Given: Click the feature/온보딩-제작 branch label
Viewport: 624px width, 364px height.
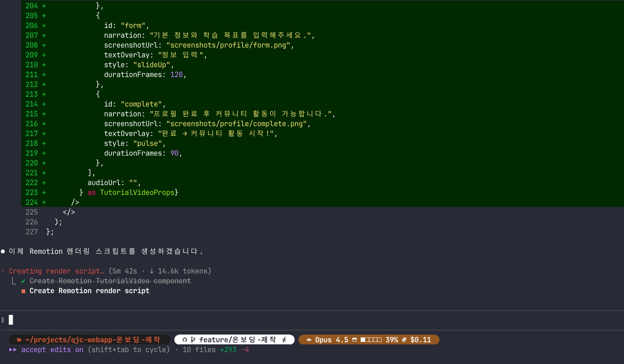Looking at the screenshot, I should point(237,340).
